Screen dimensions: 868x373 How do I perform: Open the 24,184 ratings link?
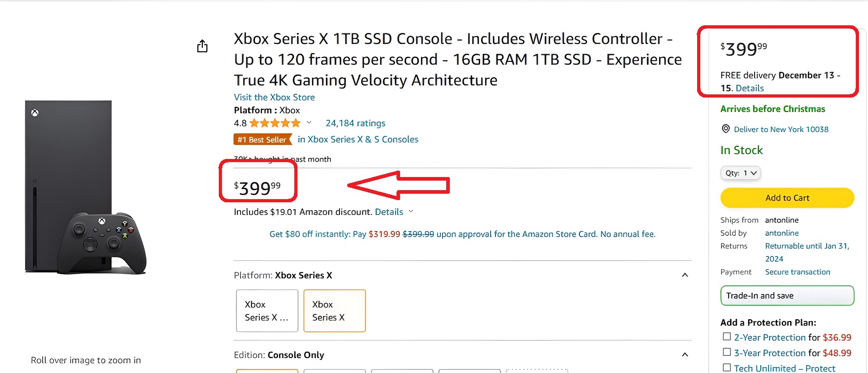point(355,123)
